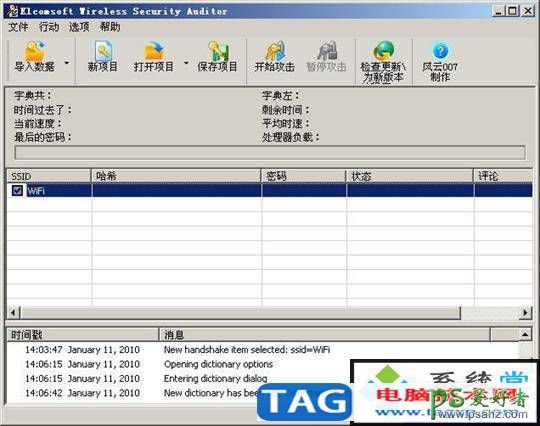
Task: Open a project via 打开项目 icon
Action: (154, 57)
